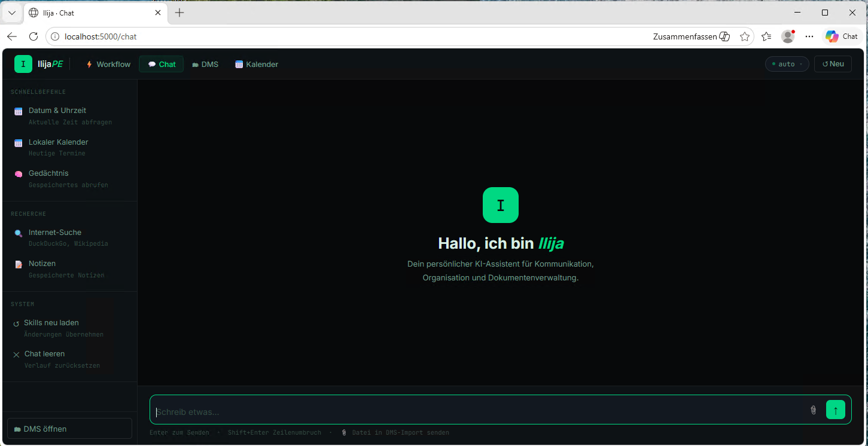Open the Kalender tab
This screenshot has width=868, height=446.
pos(257,64)
